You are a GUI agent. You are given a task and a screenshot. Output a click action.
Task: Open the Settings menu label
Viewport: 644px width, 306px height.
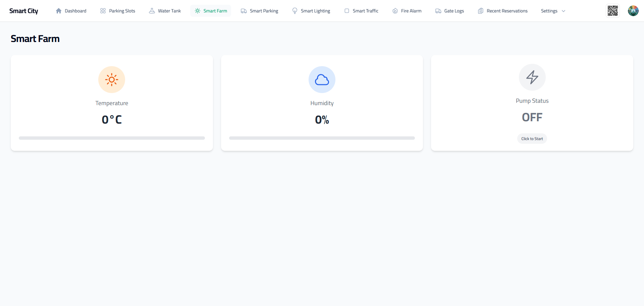(549, 11)
